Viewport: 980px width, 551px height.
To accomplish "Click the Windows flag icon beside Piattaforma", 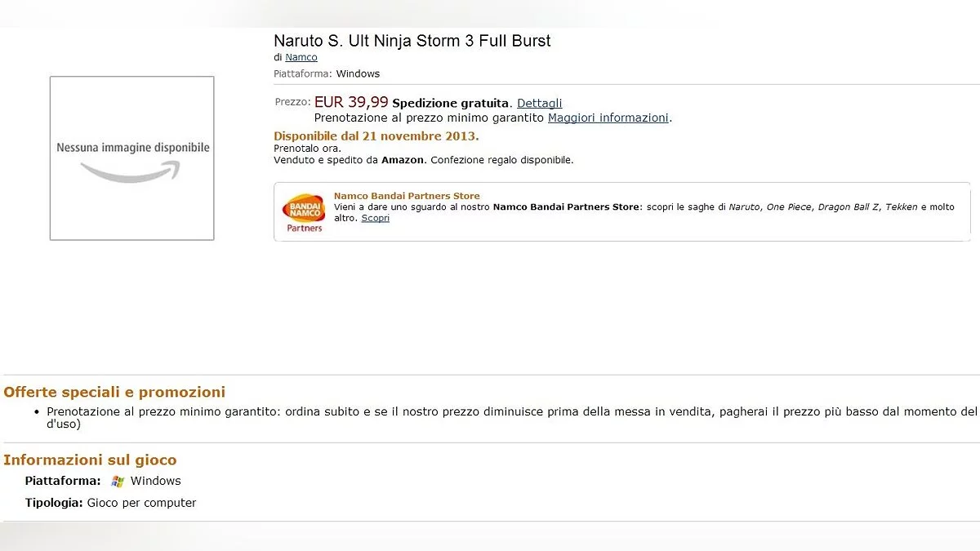I will point(118,482).
